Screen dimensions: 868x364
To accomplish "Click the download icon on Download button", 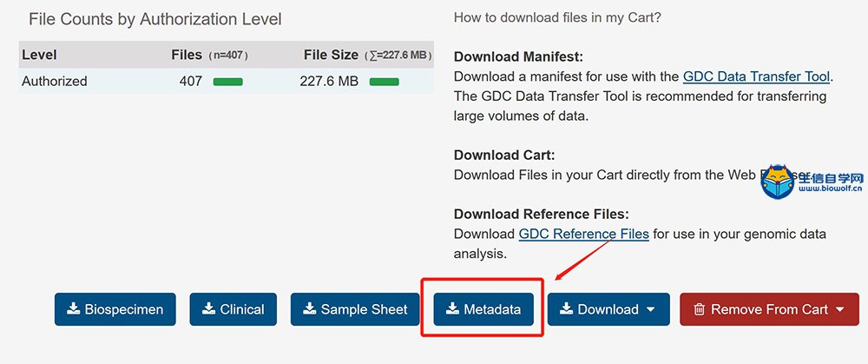I will (x=566, y=308).
